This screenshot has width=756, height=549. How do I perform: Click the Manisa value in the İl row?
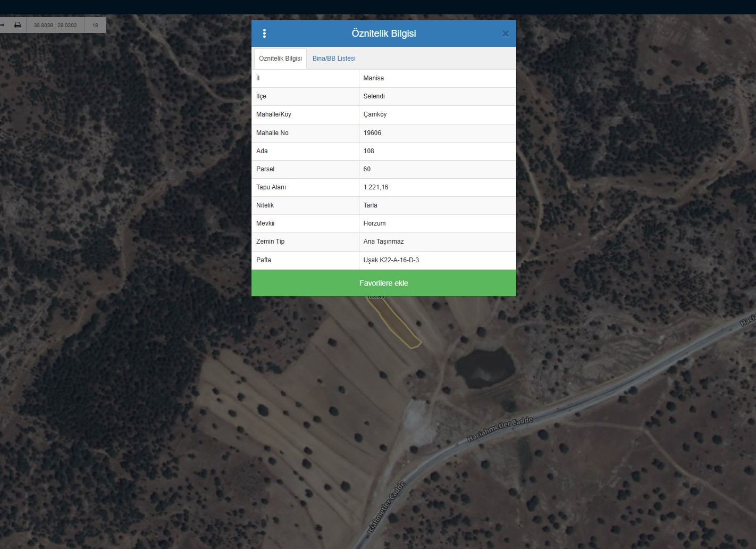point(374,78)
